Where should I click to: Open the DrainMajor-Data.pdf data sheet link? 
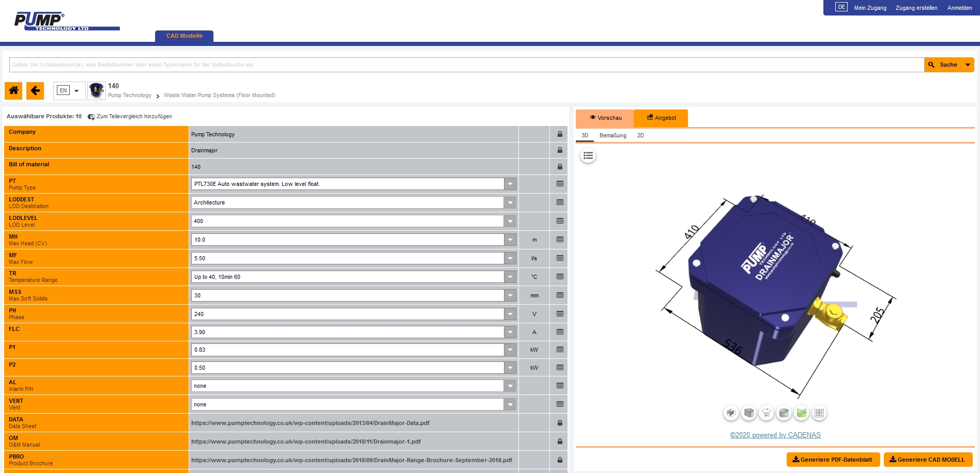(x=310, y=423)
